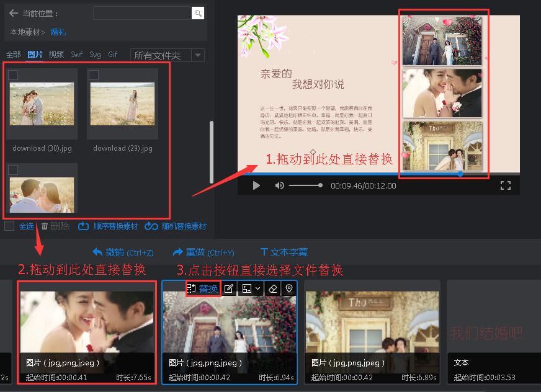Switch to the Gif tab

112,54
